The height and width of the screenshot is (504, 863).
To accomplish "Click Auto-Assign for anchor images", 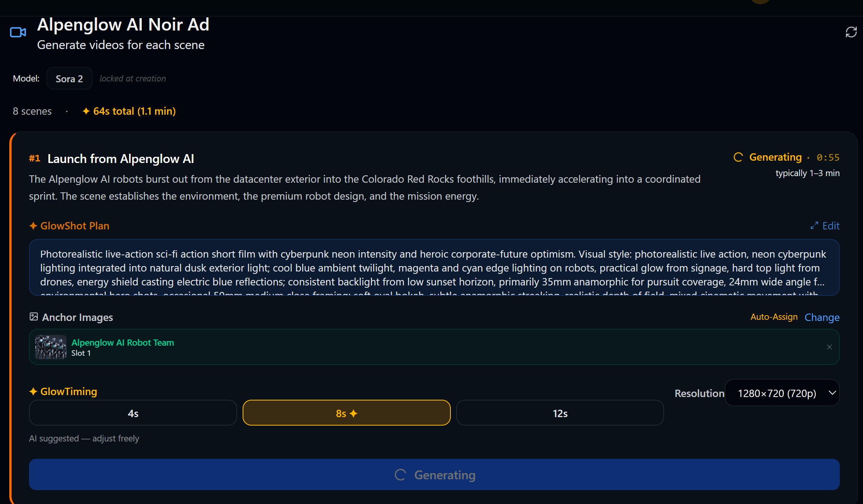I will pos(774,317).
